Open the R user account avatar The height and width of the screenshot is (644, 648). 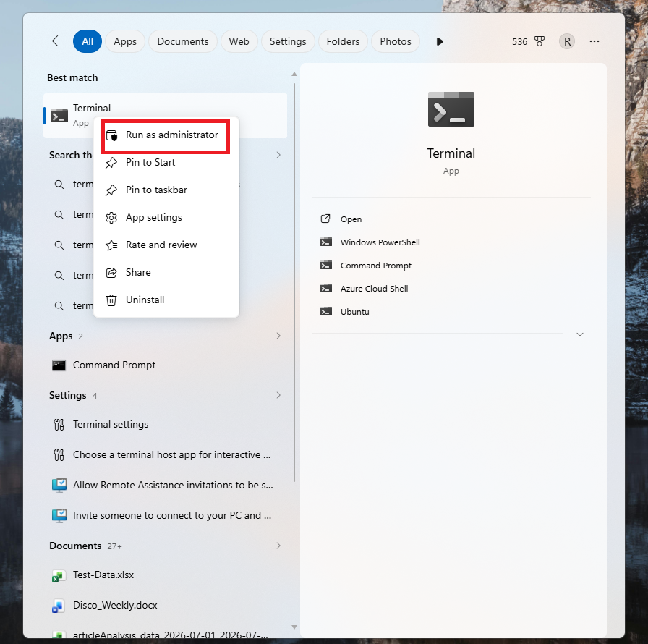567,41
